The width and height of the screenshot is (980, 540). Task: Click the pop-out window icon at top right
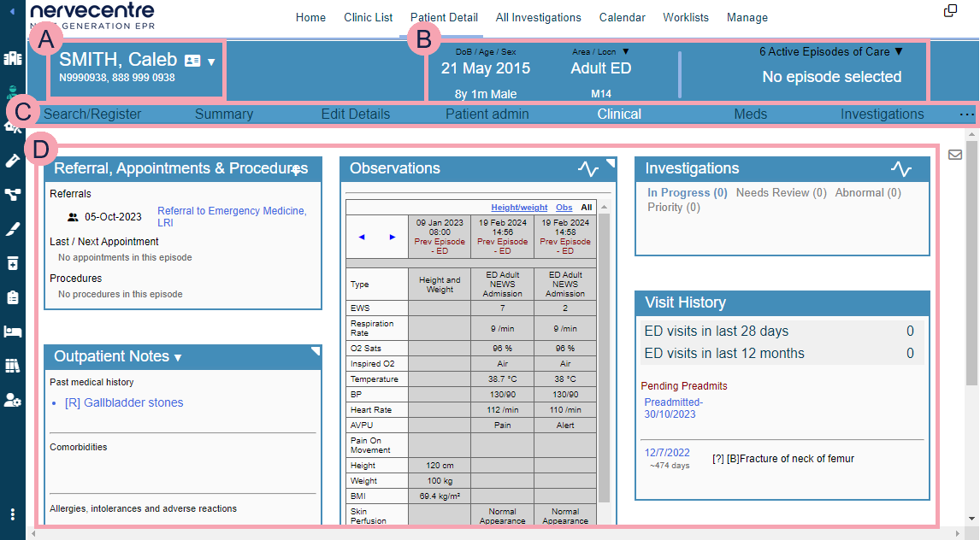(950, 10)
